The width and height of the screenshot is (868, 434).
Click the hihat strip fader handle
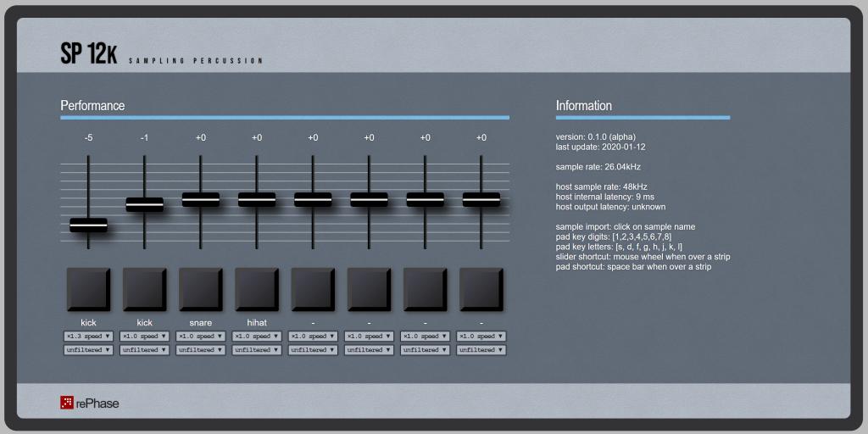click(257, 199)
